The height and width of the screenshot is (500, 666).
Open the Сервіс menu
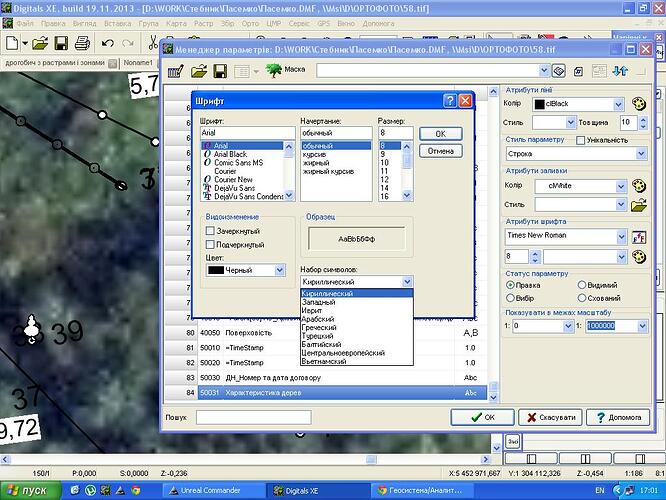click(299, 23)
